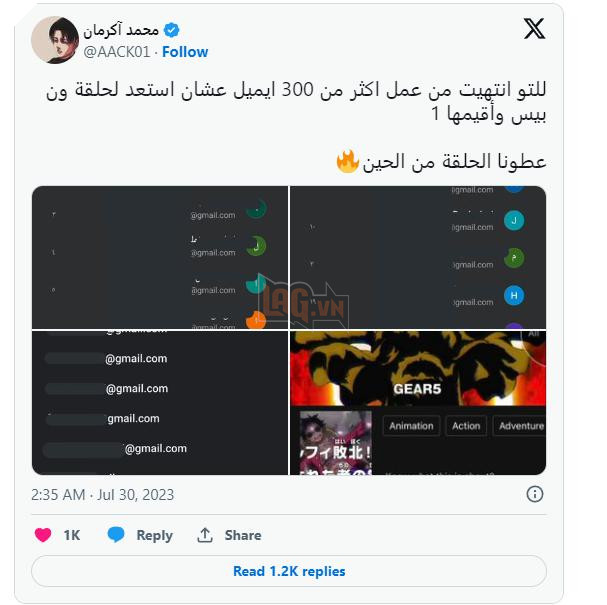Open the Read 1.2K replies button
This screenshot has width=607, height=605.
[x=289, y=571]
